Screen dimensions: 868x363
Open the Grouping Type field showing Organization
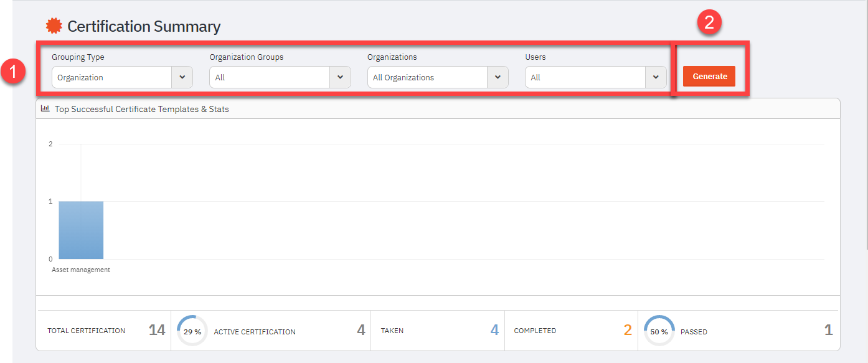122,77
